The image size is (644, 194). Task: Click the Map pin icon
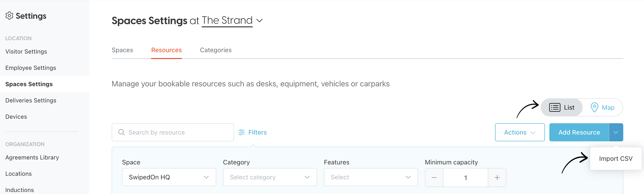(x=594, y=107)
